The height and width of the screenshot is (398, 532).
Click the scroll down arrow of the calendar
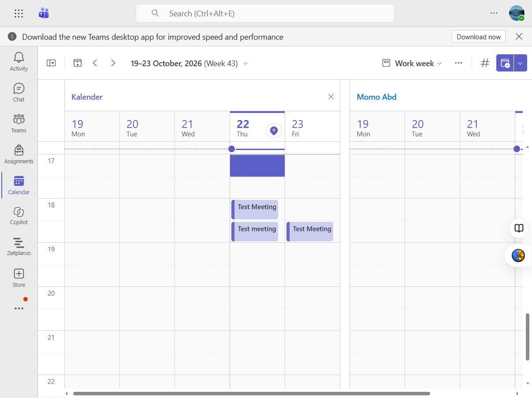pyautogui.click(x=528, y=384)
